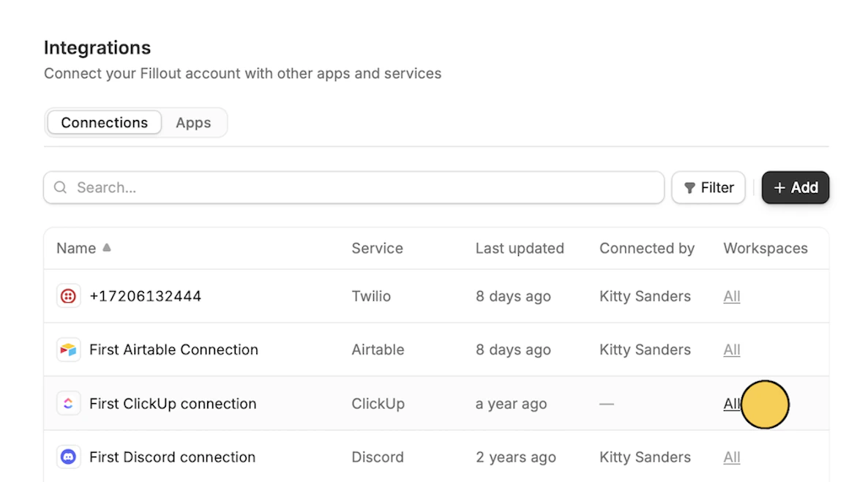Toggle sort arrow beside Name header
Viewport: 868px width, 482px height.
click(x=107, y=248)
